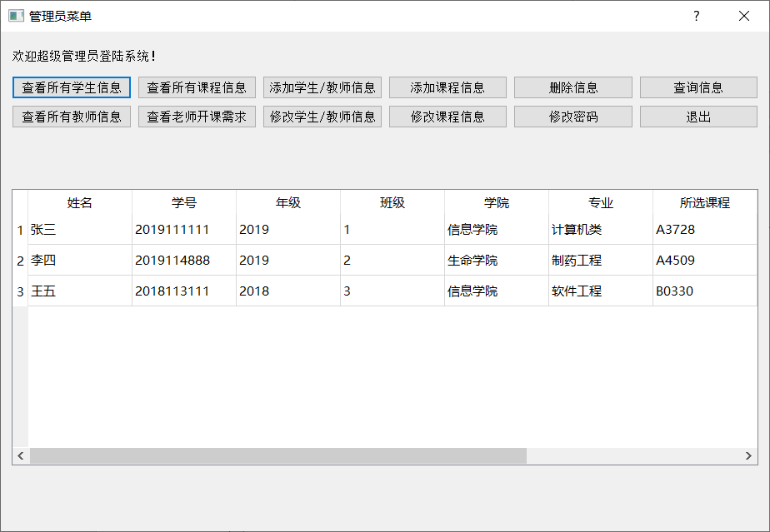Viewport: 770px width, 532px height.
Task: Select 王五's class cell 3
Action: point(392,291)
